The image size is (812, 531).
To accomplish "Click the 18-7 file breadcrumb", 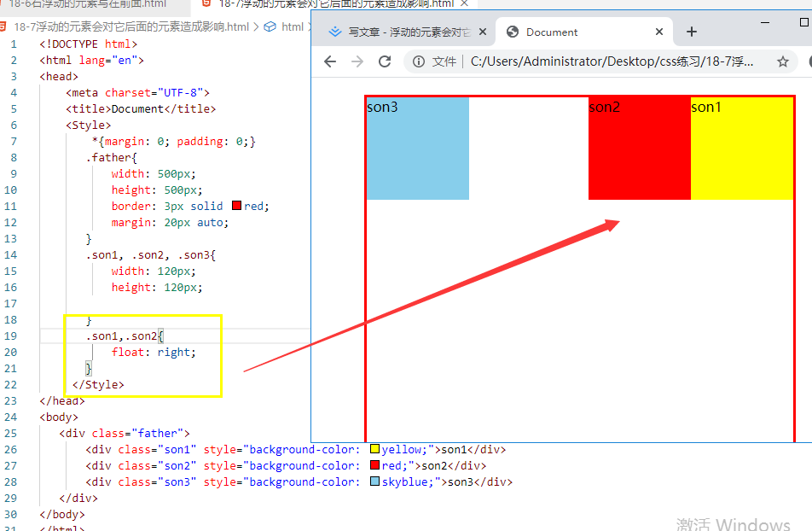I will [x=131, y=27].
